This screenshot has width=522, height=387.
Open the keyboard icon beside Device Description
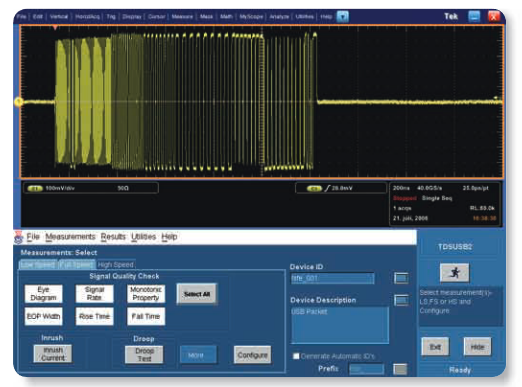[401, 300]
